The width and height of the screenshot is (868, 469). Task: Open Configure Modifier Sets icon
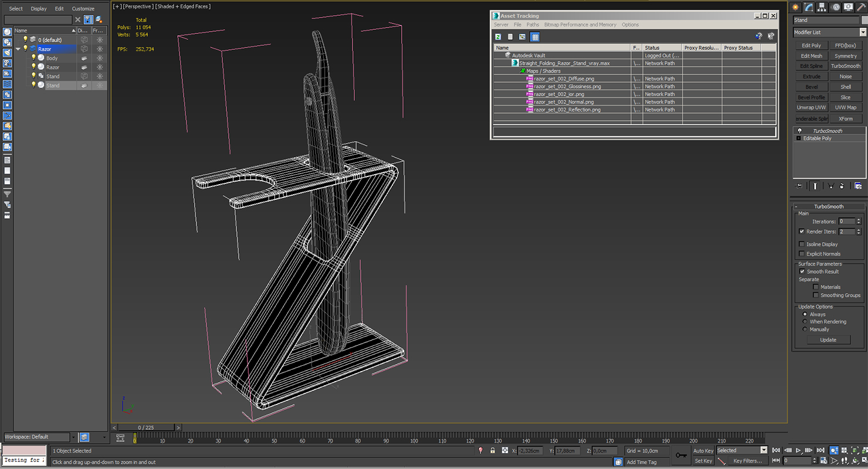point(858,186)
